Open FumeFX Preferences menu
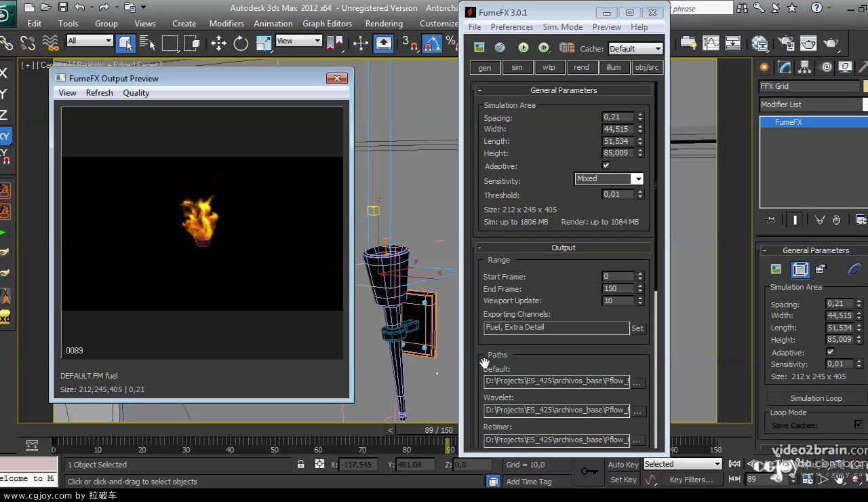The width and height of the screenshot is (868, 502). pyautogui.click(x=512, y=27)
